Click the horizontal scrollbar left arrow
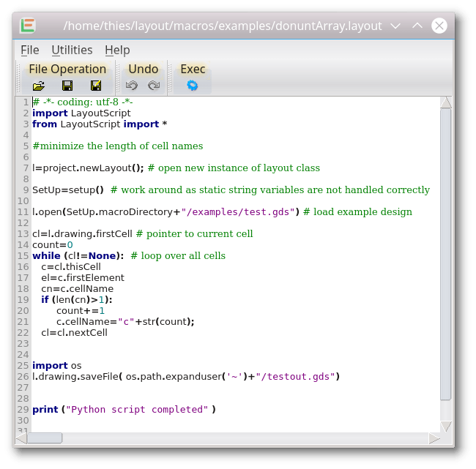The image size is (476, 469). pyautogui.click(x=21, y=438)
